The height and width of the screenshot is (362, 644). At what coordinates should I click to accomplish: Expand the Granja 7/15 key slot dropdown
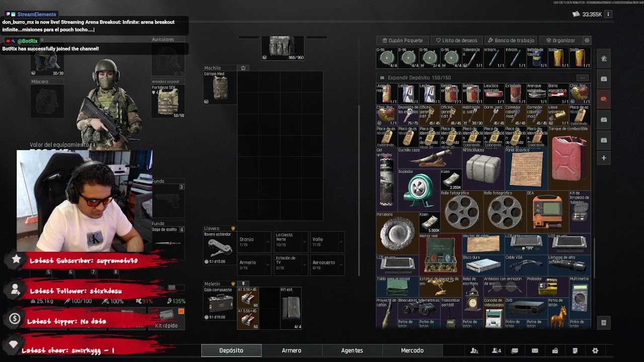click(x=254, y=242)
